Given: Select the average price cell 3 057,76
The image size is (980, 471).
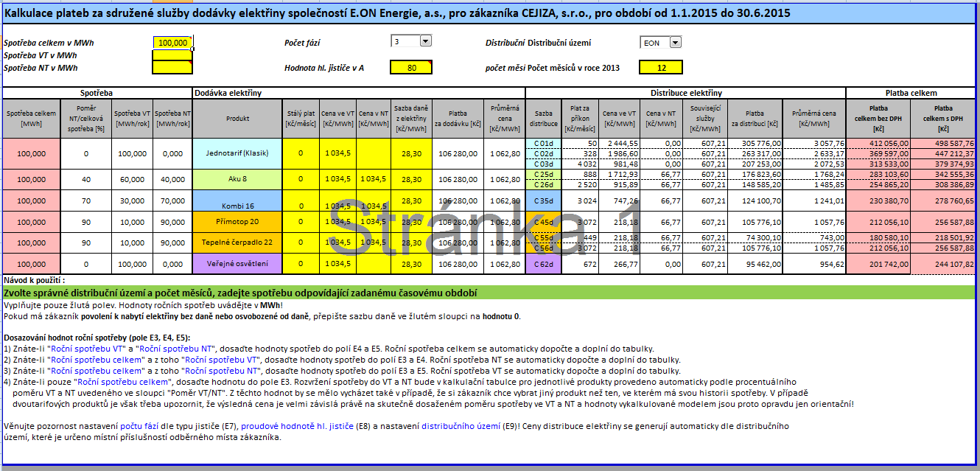Looking at the screenshot, I should 813,143.
